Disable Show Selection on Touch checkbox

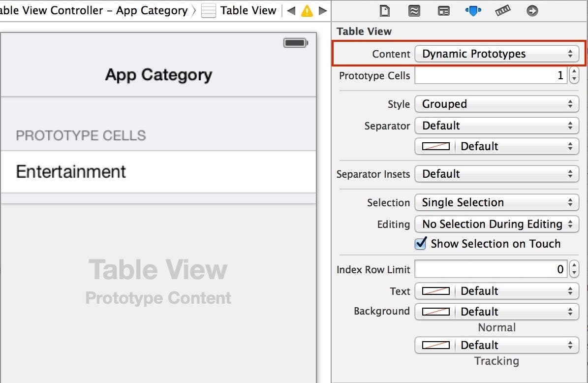(x=421, y=244)
